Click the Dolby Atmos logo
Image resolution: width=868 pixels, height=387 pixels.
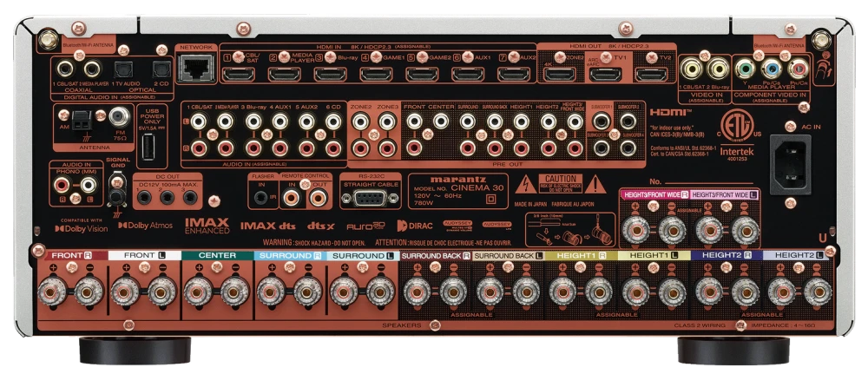pyautogui.click(x=145, y=226)
